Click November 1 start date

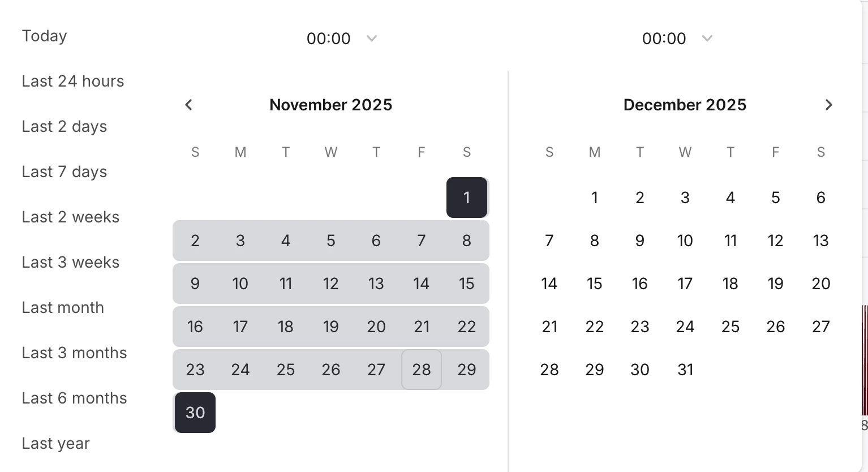tap(467, 198)
